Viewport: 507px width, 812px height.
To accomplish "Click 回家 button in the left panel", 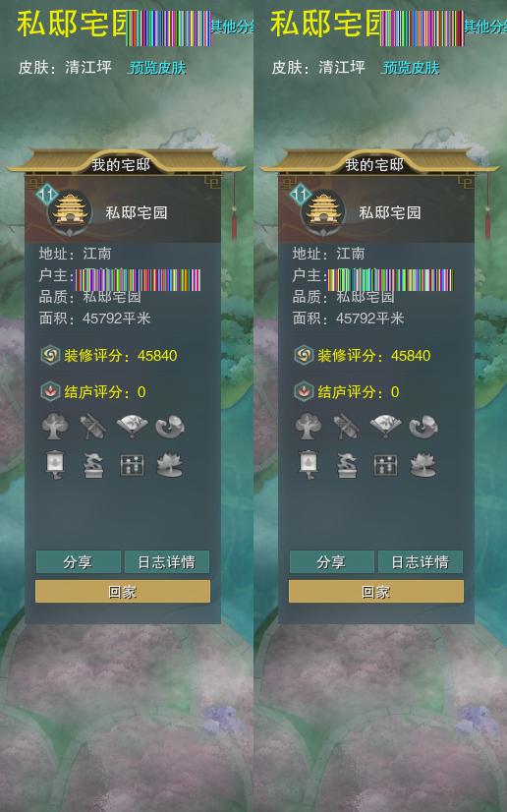I will coord(123,592).
